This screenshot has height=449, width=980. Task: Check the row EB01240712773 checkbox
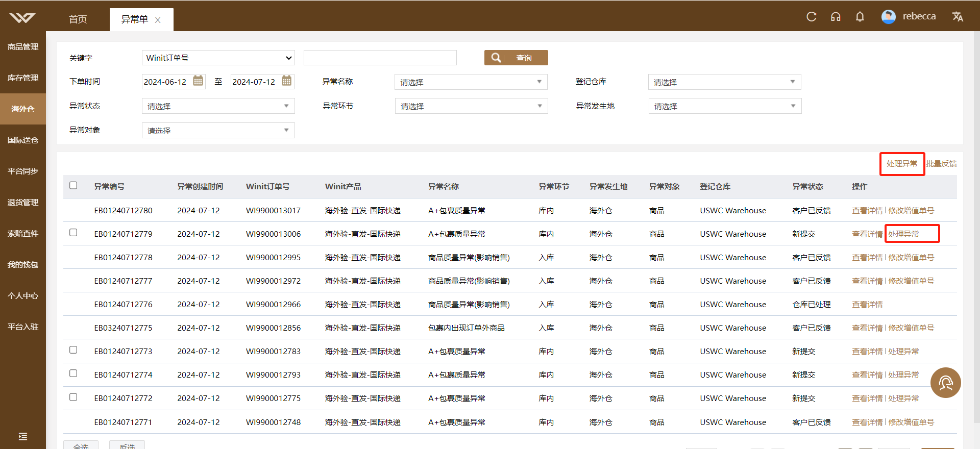(73, 350)
